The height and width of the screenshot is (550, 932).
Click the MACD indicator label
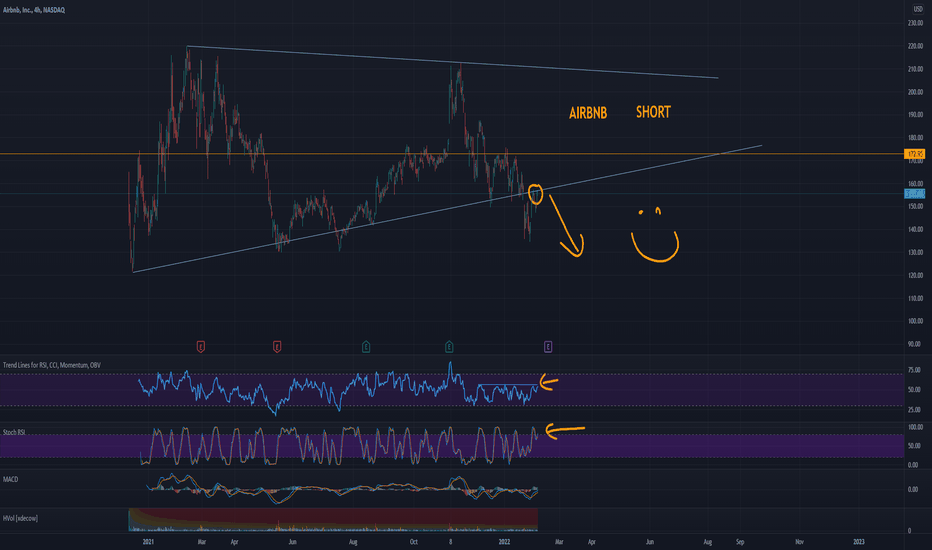[x=10, y=479]
